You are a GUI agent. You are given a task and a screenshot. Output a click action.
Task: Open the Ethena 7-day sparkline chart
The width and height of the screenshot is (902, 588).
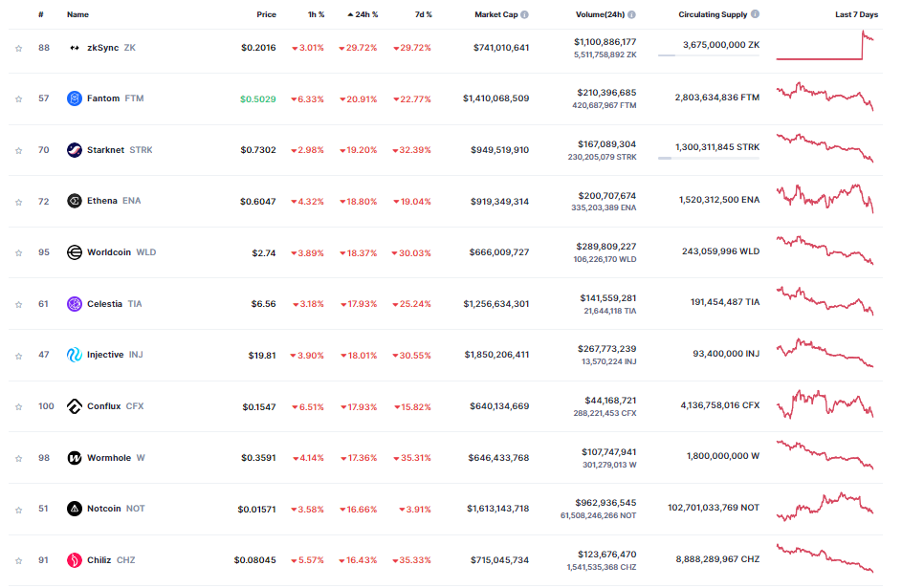click(x=825, y=198)
